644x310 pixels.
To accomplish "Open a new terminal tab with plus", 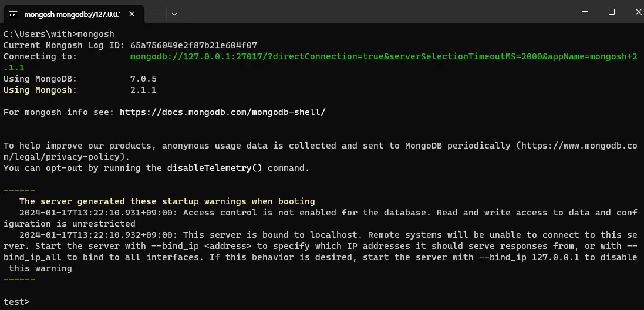I will [x=157, y=13].
